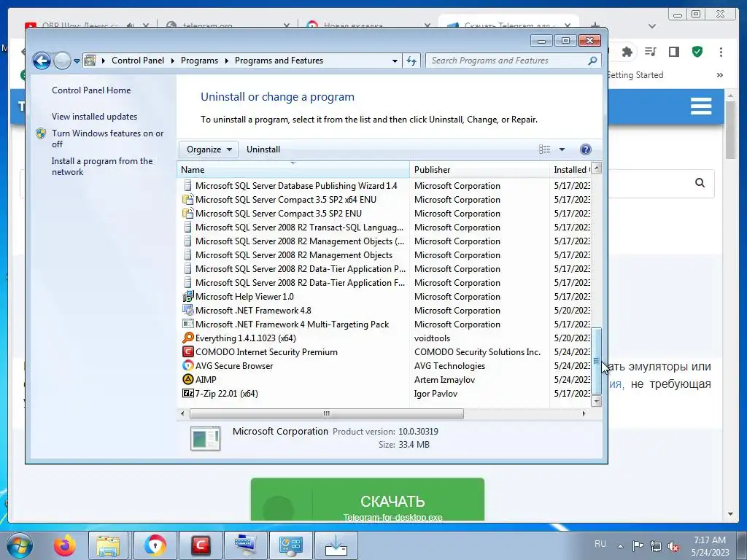Open the Windows Start menu
747x560 pixels.
(x=20, y=545)
